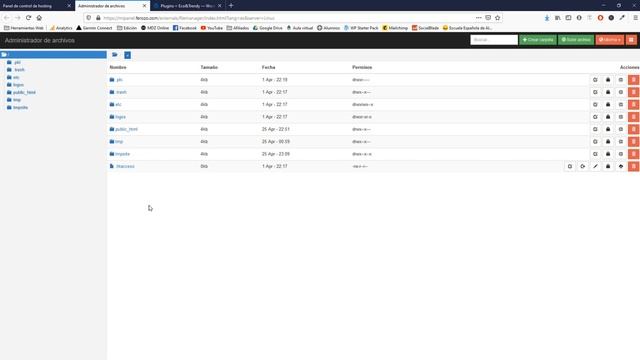Click the lock icon in the etc row
Image resolution: width=640 pixels, height=360 pixels.
(x=608, y=104)
